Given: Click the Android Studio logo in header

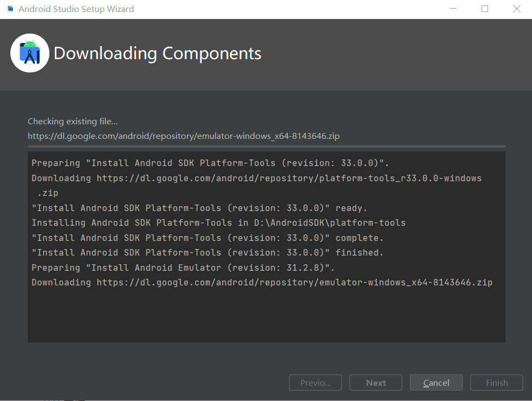Looking at the screenshot, I should 30,53.
